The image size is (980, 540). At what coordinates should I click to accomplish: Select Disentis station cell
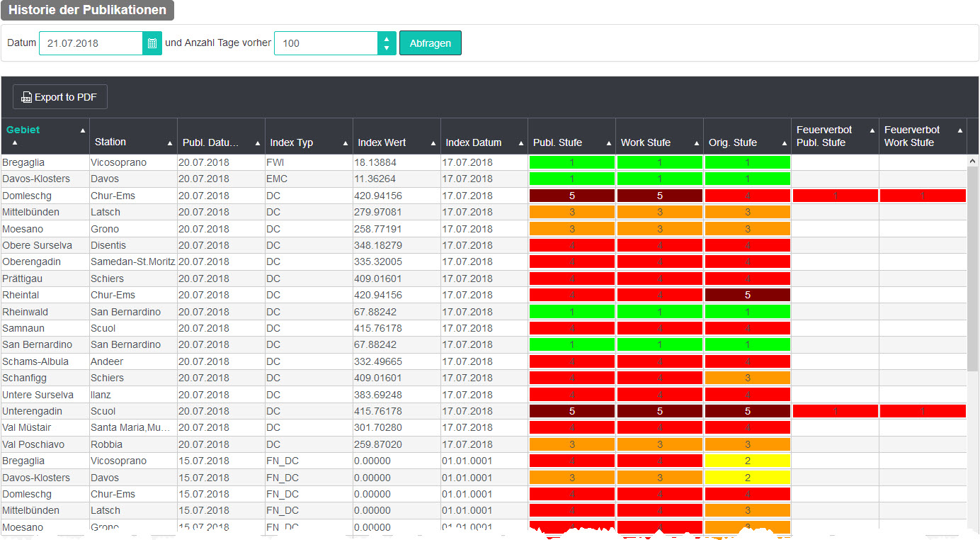(x=133, y=245)
